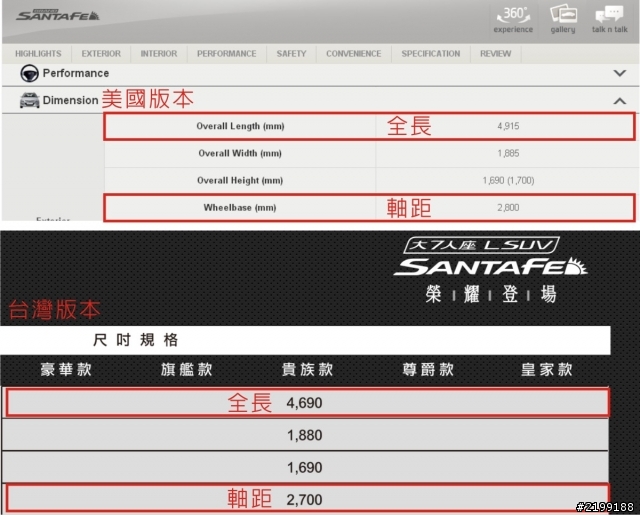Select the 2,700 value in Taiwan table
640x515 pixels.
click(x=304, y=500)
